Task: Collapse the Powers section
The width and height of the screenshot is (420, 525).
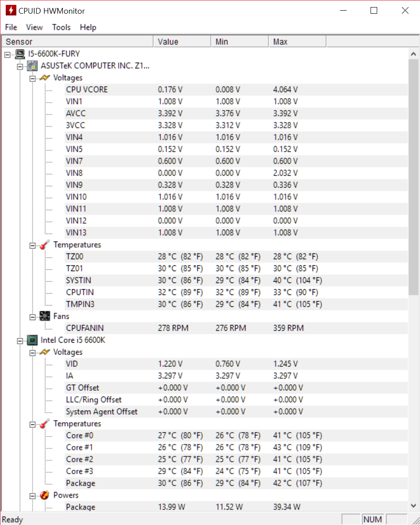Action: click(x=33, y=496)
